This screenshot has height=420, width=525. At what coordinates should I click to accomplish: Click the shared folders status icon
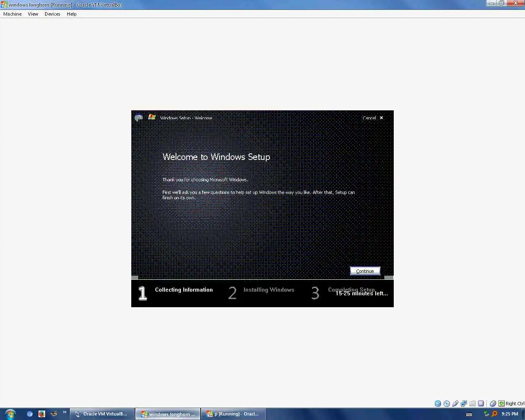pyautogui.click(x=472, y=404)
